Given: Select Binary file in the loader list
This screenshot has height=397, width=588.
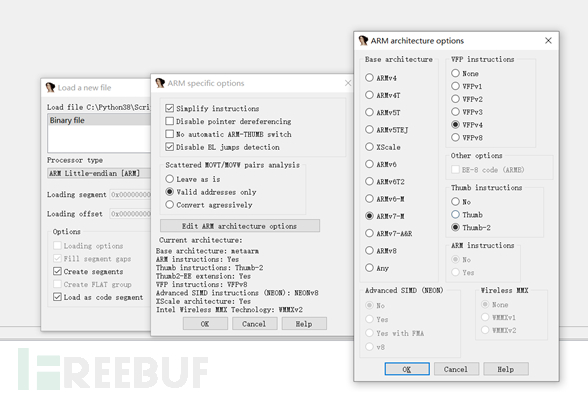Looking at the screenshot, I should click(x=99, y=120).
